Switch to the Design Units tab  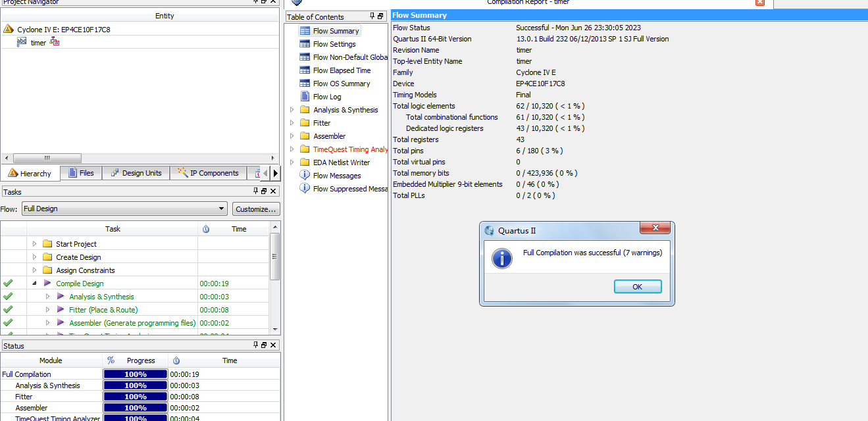136,173
